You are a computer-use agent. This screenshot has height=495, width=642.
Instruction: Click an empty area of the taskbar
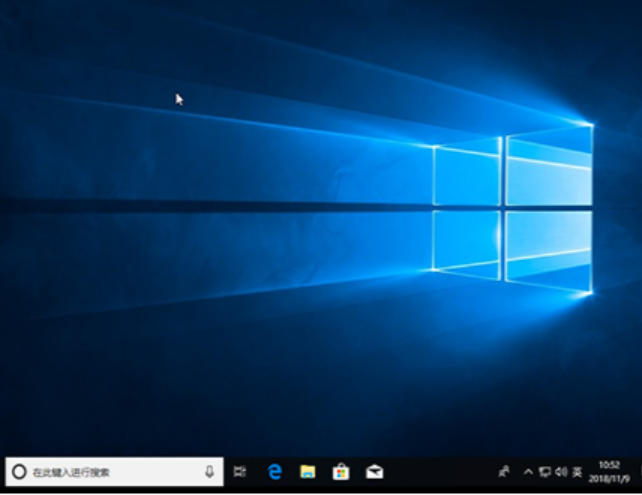pos(440,471)
